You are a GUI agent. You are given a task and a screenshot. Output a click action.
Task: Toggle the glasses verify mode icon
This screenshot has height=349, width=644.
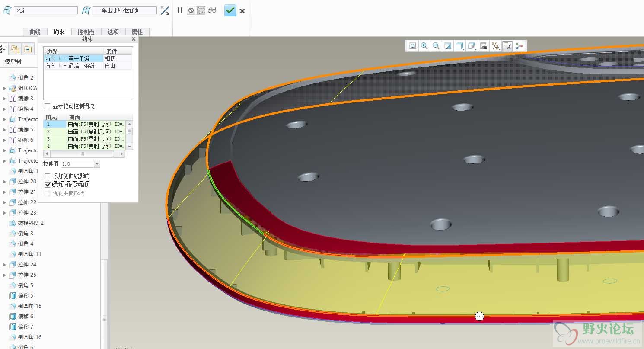click(x=212, y=10)
